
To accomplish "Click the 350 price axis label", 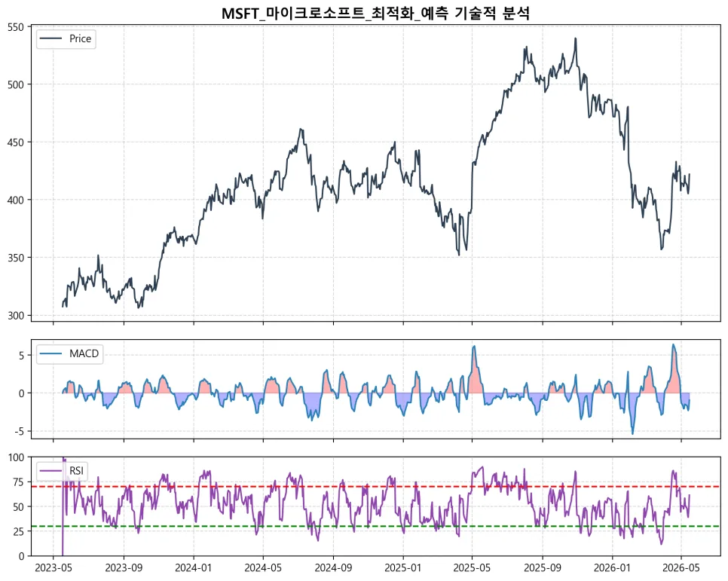I will pos(16,258).
